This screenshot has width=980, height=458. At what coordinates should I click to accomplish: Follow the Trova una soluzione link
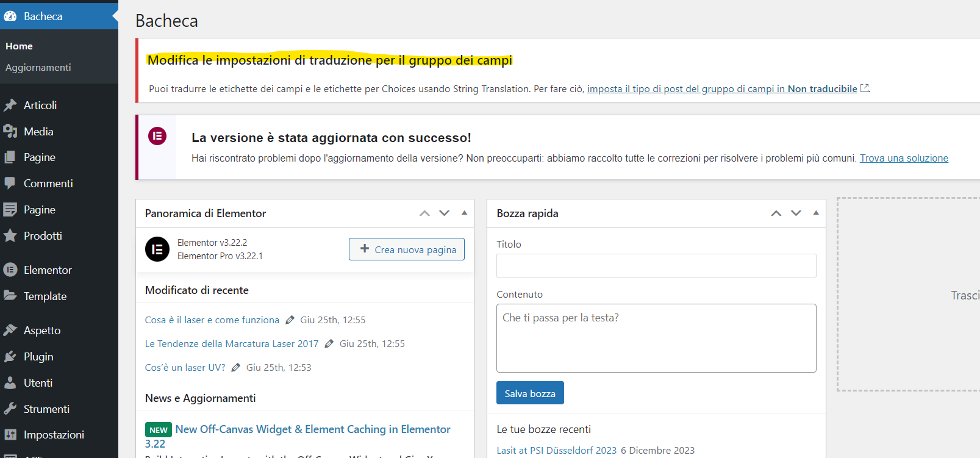tap(904, 158)
